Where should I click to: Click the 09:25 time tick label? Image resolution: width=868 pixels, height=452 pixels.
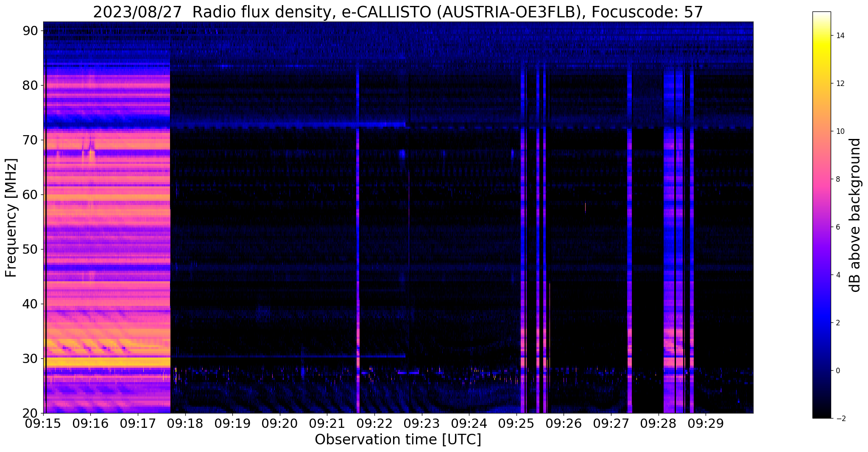(x=516, y=424)
